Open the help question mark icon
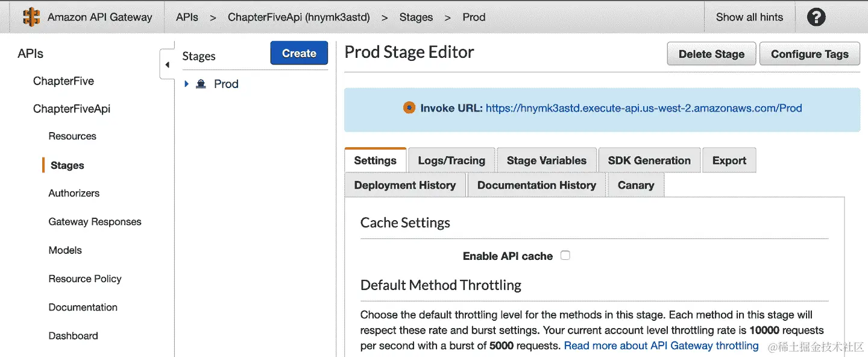Image resolution: width=868 pixels, height=357 pixels. coord(816,17)
